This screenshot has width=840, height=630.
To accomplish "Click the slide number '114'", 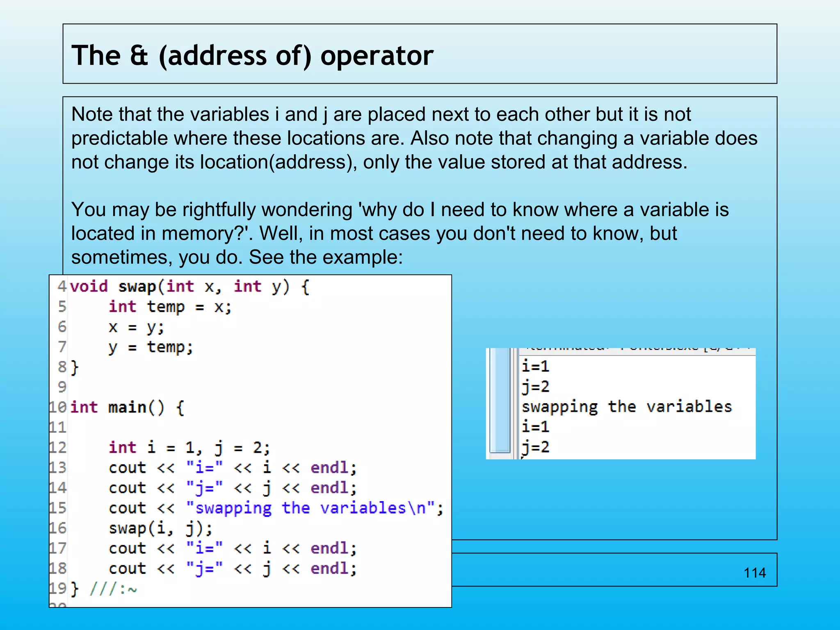I will (755, 573).
